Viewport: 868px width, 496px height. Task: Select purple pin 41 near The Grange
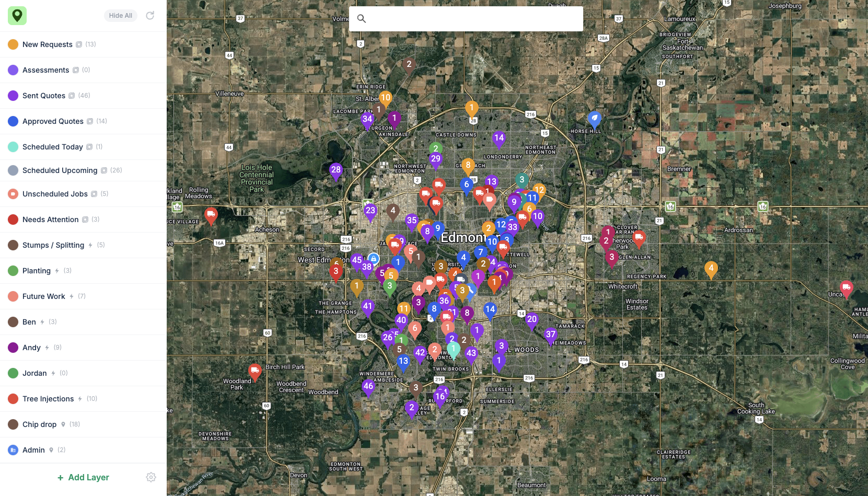coord(368,308)
